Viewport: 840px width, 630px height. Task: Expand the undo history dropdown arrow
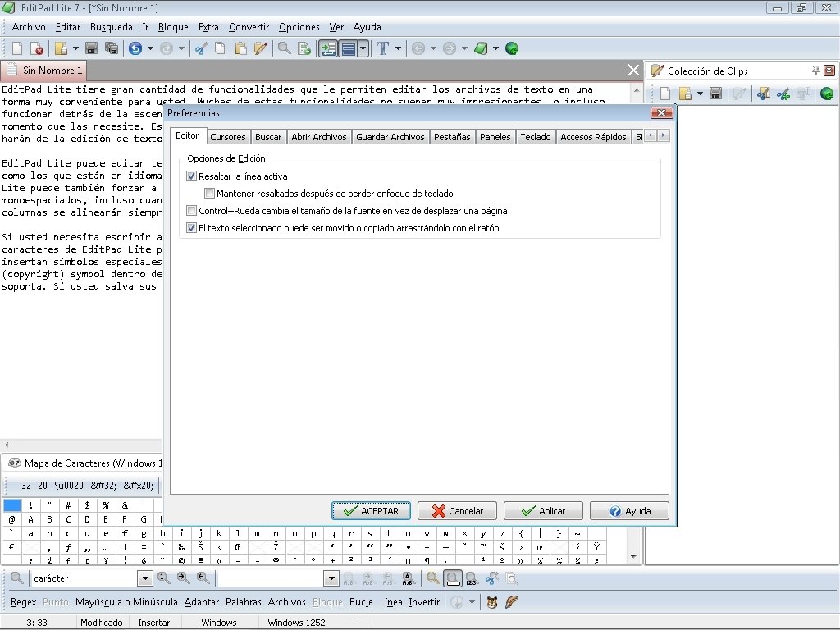click(x=151, y=48)
